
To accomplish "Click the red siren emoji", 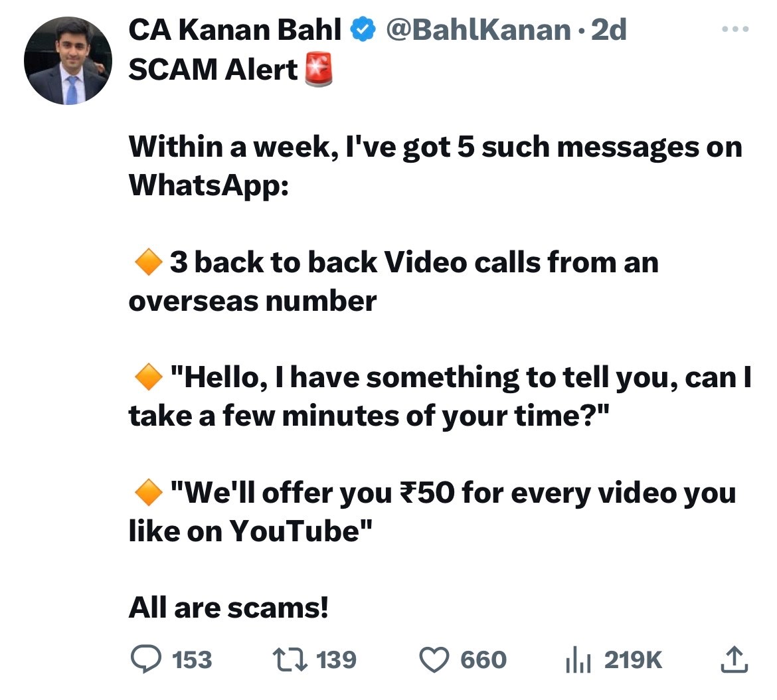I will [318, 69].
